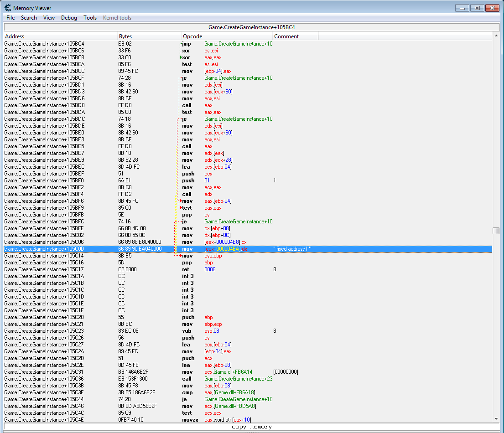Maximize the Memory Viewer window
The height and width of the screenshot is (433, 504).
point(477,8)
